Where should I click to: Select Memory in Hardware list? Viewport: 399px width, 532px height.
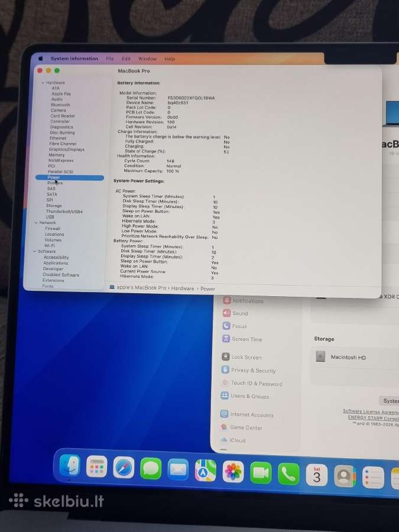[56, 155]
